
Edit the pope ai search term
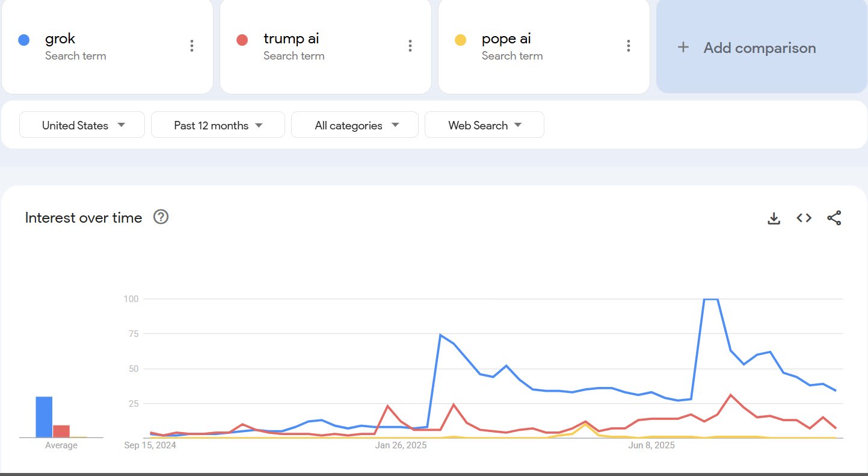click(x=506, y=40)
